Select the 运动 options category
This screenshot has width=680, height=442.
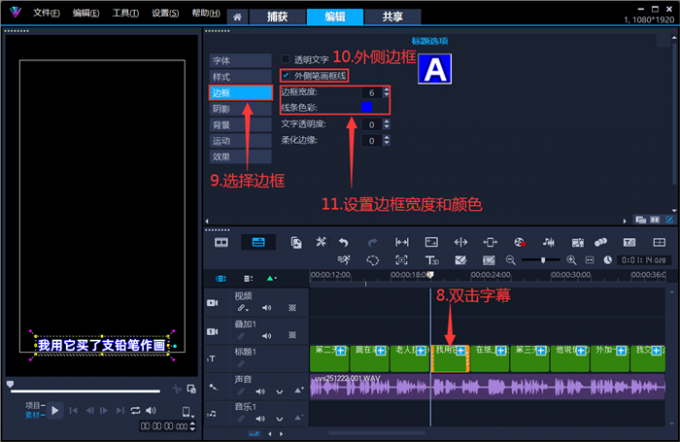pos(241,141)
